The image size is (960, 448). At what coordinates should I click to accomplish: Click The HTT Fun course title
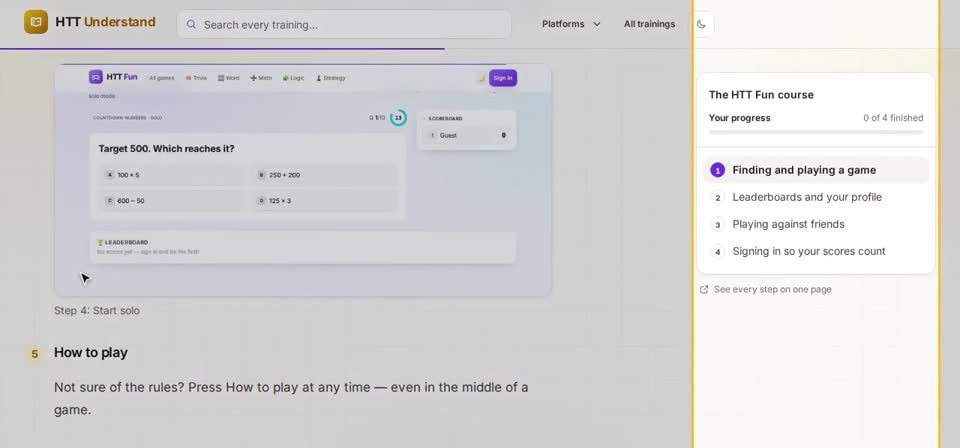tap(761, 95)
